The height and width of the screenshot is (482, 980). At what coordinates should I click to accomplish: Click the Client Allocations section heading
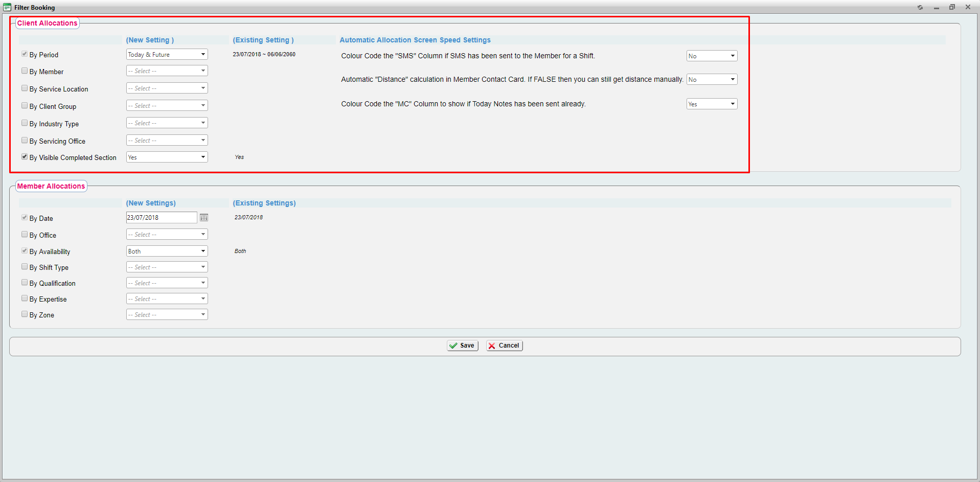(x=47, y=23)
